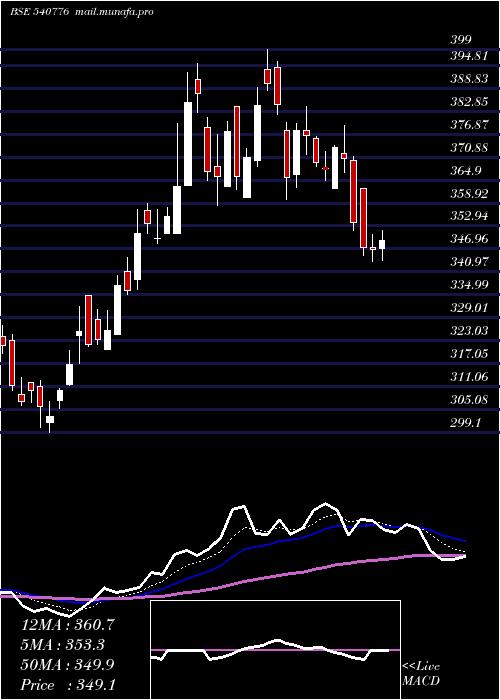Image resolution: width=500 pixels, height=700 pixels.
Task: Click the 358.92 price axis label
Action: [468, 194]
